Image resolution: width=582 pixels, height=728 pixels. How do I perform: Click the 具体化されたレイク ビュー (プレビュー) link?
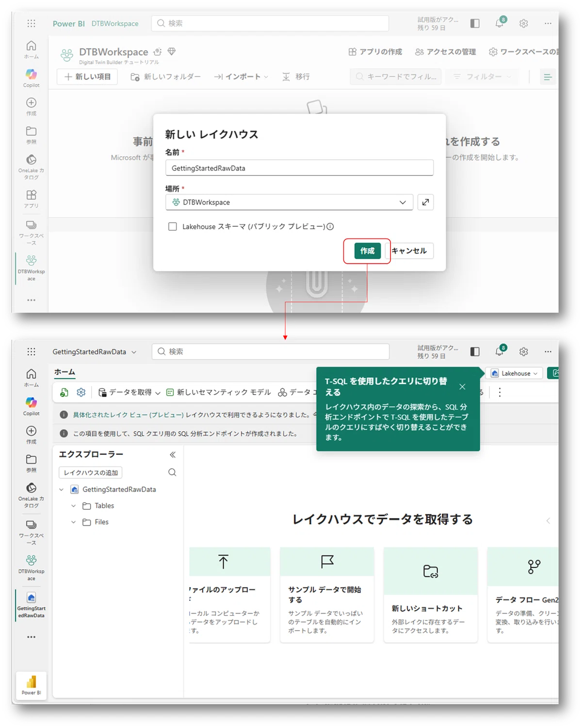click(x=129, y=415)
